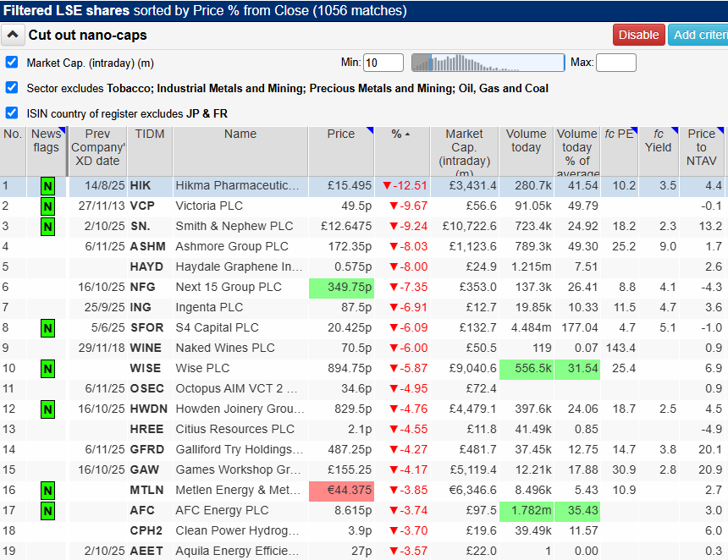Open news flag for S4 Capital
The width and height of the screenshot is (728, 560).
click(47, 328)
